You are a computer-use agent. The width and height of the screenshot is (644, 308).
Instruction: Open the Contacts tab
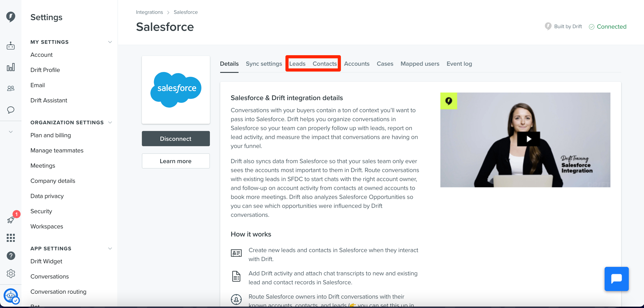pyautogui.click(x=324, y=64)
